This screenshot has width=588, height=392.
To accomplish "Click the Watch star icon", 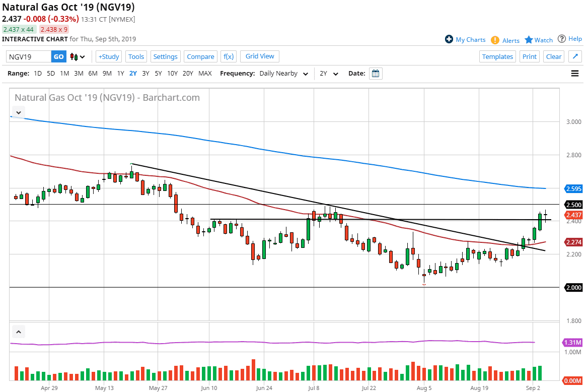I will (x=529, y=40).
